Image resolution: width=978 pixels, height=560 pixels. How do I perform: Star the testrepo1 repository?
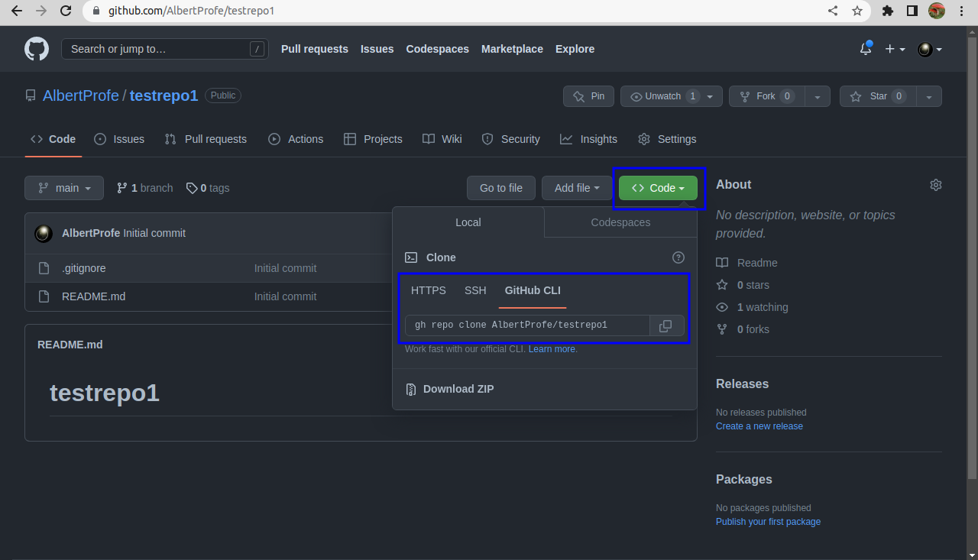click(878, 96)
